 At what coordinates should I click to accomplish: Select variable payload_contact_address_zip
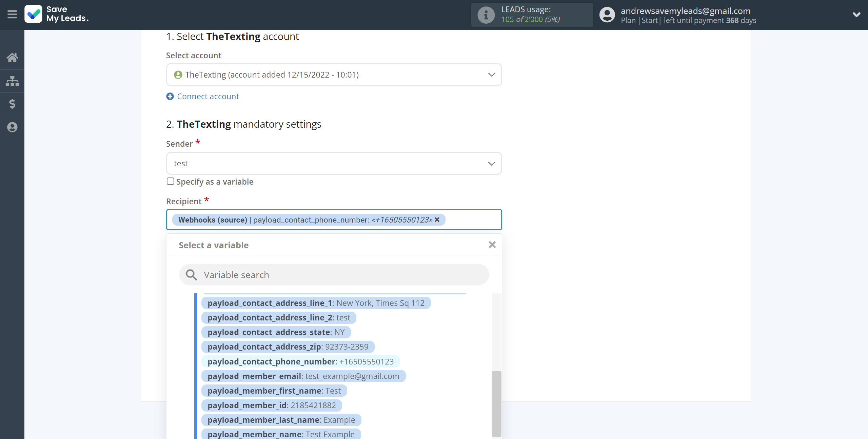pyautogui.click(x=288, y=347)
